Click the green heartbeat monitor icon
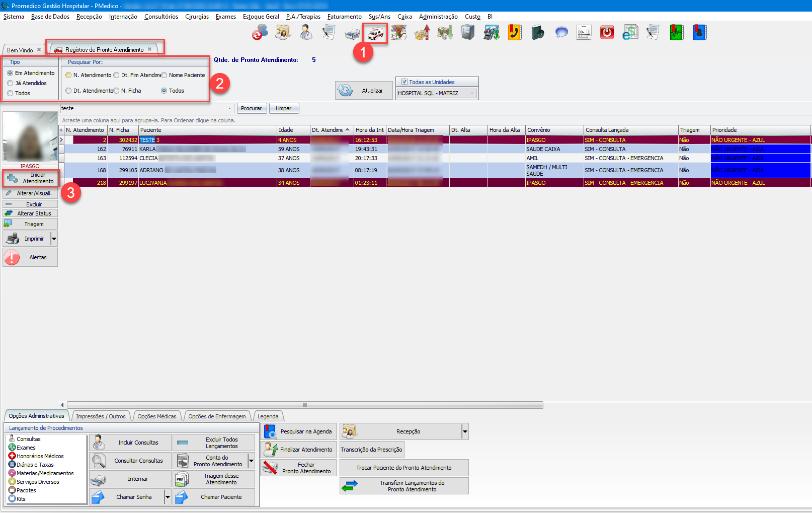This screenshot has height=513, width=812. 676,33
